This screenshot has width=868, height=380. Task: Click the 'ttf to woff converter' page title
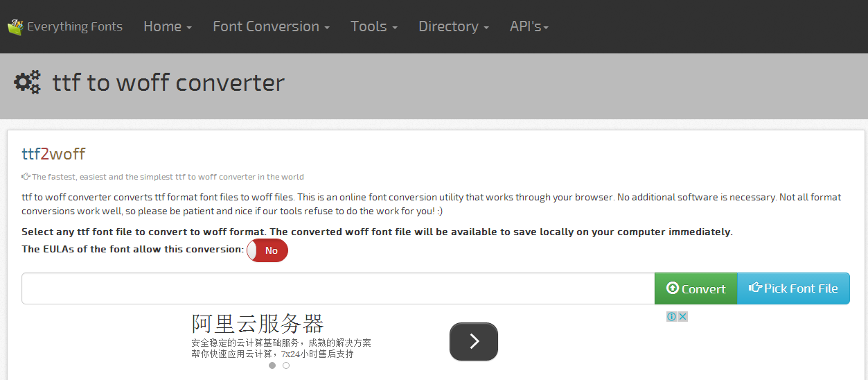pos(168,83)
